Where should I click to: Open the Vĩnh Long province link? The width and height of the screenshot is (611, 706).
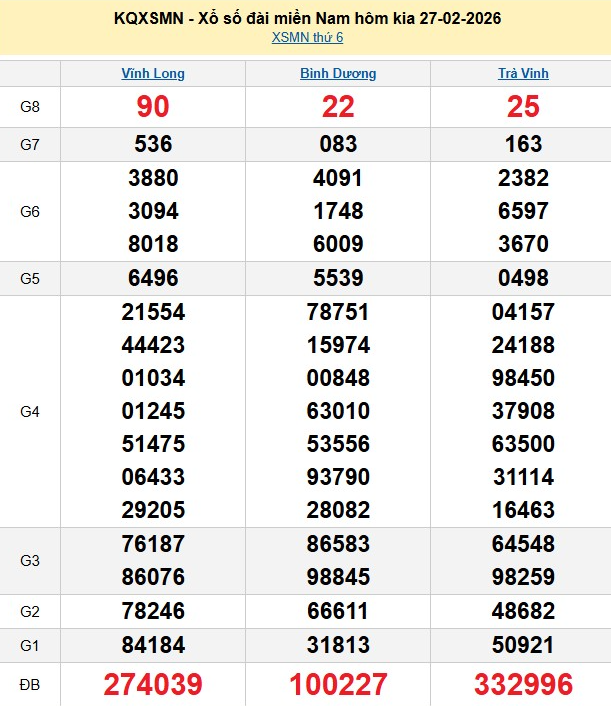[x=153, y=73]
